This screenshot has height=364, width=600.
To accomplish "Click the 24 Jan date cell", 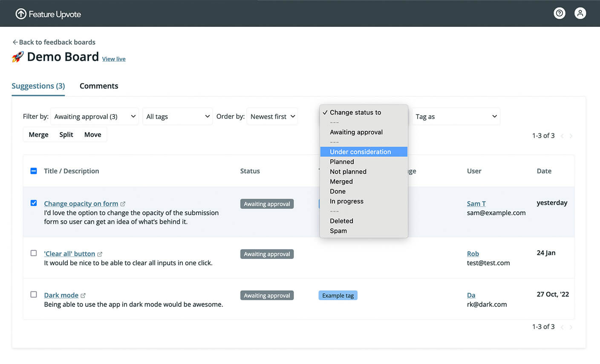I will (546, 253).
